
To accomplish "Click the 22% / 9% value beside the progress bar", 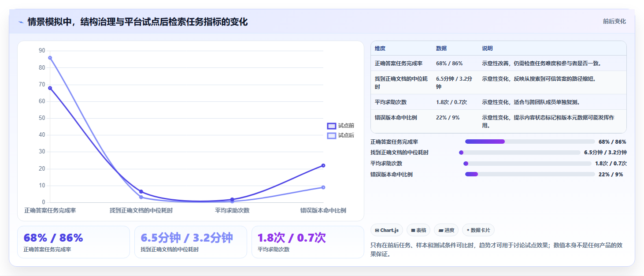I will (611, 175).
